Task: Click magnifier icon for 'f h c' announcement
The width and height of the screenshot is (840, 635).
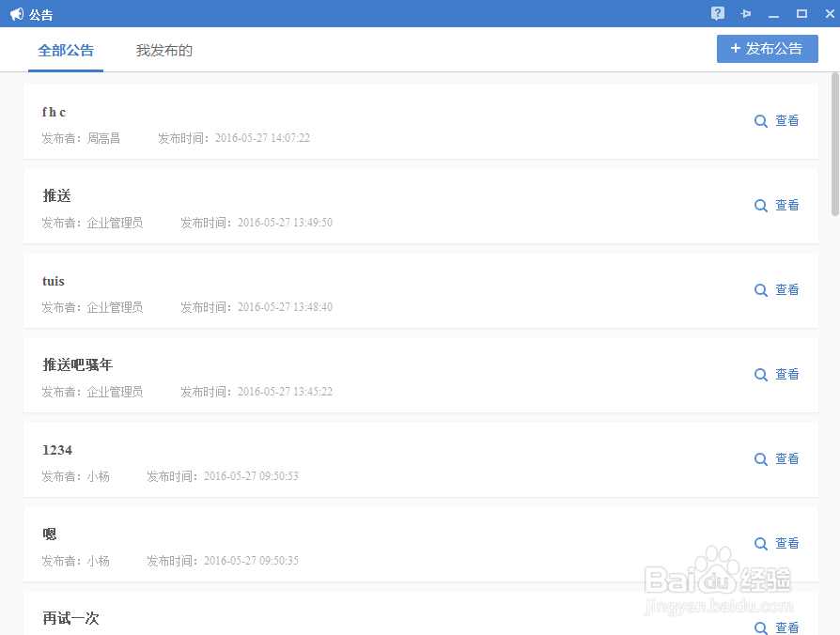Action: [x=761, y=121]
